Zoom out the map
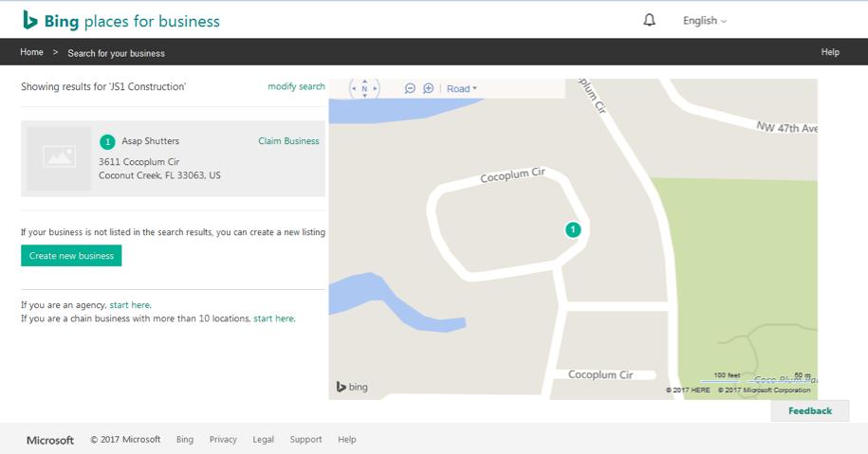The image size is (868, 454). [410, 88]
